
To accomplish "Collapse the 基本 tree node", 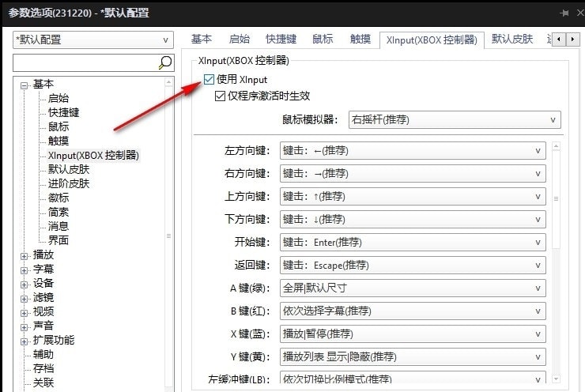I will click(25, 86).
